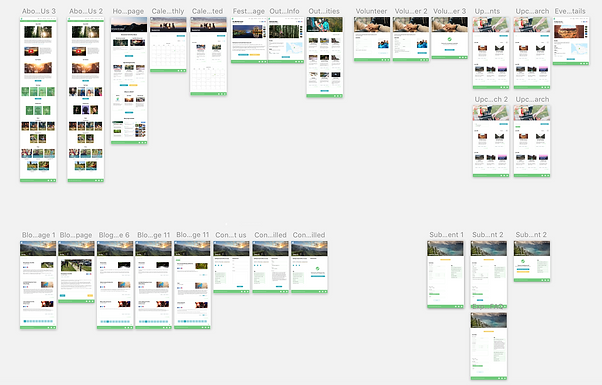Select the 'Up...nts' artboard title
This screenshot has width=602, height=385.
[487, 11]
